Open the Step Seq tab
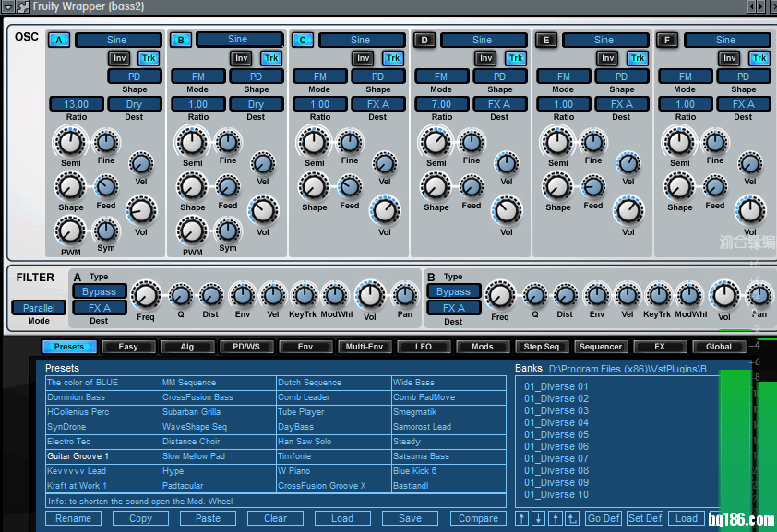Screen dimensions: 777x532 [x=541, y=347]
